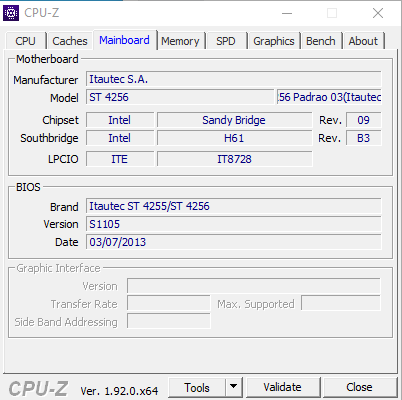Go to the SPD tab
Image resolution: width=402 pixels, height=400 pixels.
(226, 41)
